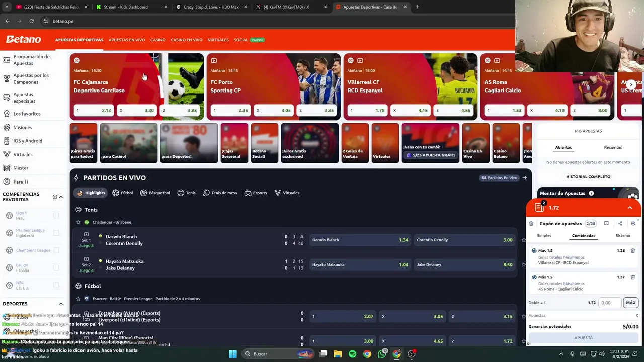The width and height of the screenshot is (644, 362).
Task: Check the Premier League Inglaterra checkbox
Action: 56,233
